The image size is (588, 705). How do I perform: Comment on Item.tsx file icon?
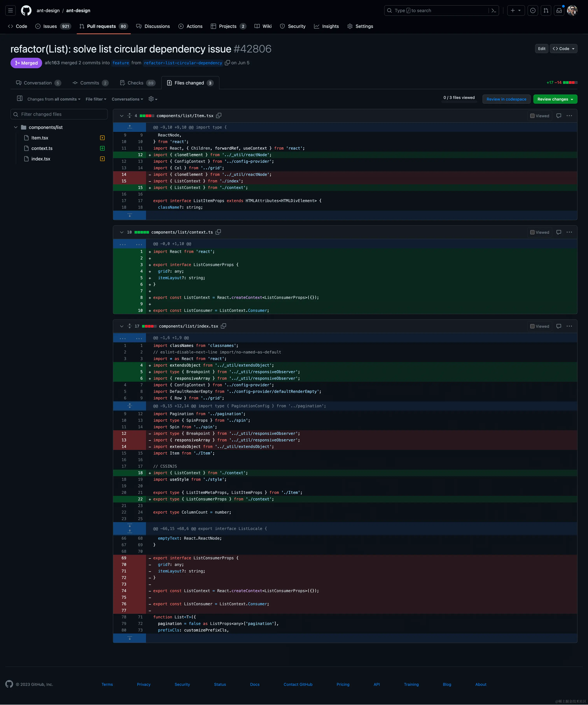[559, 116]
